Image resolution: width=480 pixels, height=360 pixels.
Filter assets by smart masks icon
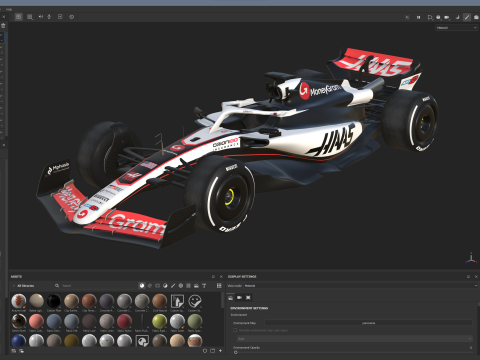tap(158, 286)
